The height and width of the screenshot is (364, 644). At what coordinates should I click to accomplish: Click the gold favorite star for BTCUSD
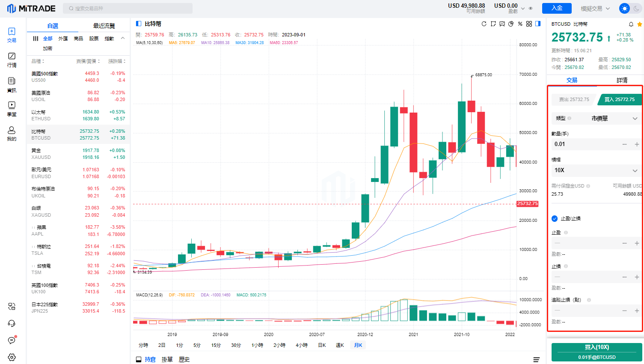pyautogui.click(x=640, y=24)
